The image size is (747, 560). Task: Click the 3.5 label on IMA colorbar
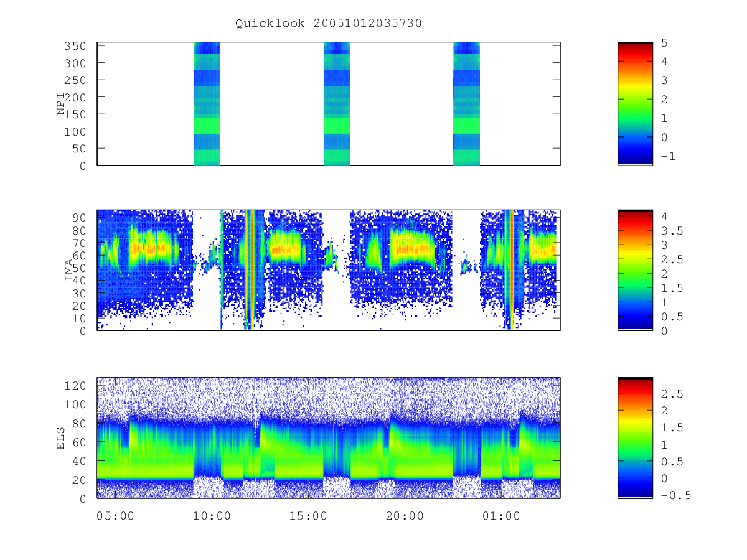[671, 231]
